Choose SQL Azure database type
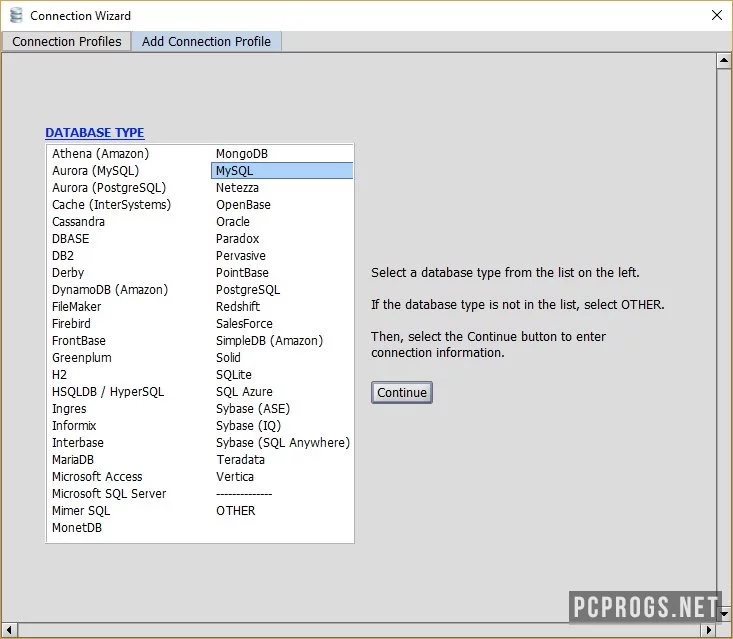 244,392
